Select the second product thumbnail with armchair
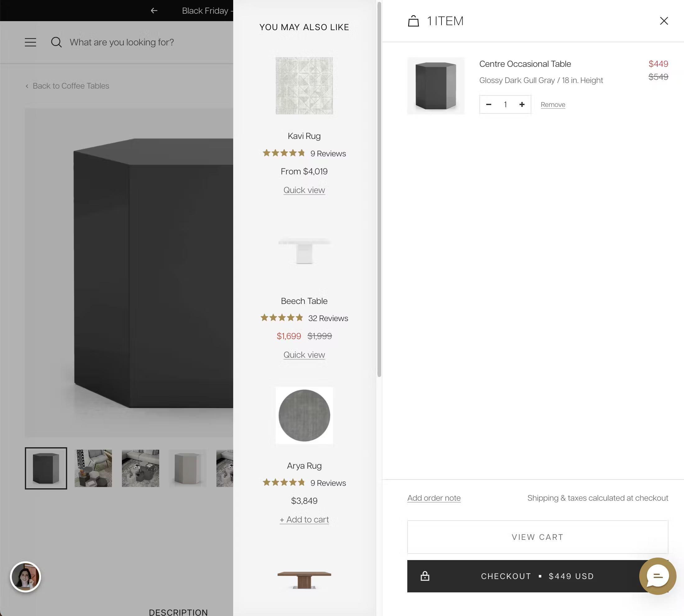The width and height of the screenshot is (684, 616). pos(93,468)
